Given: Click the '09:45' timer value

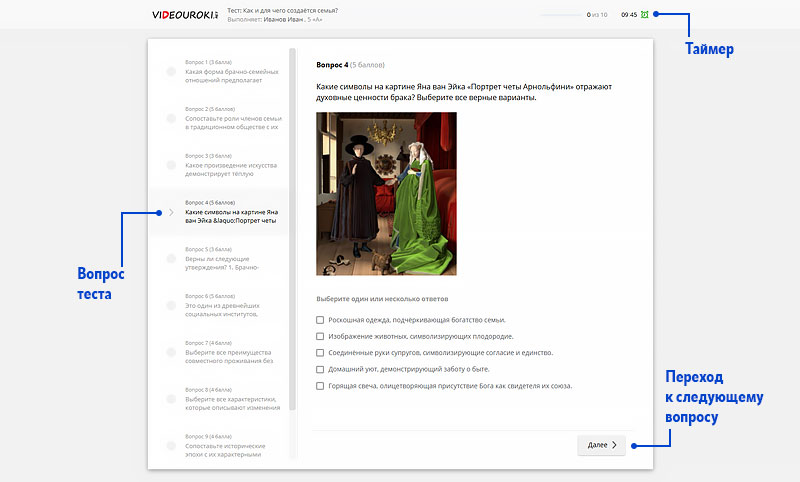Looking at the screenshot, I should click(629, 15).
